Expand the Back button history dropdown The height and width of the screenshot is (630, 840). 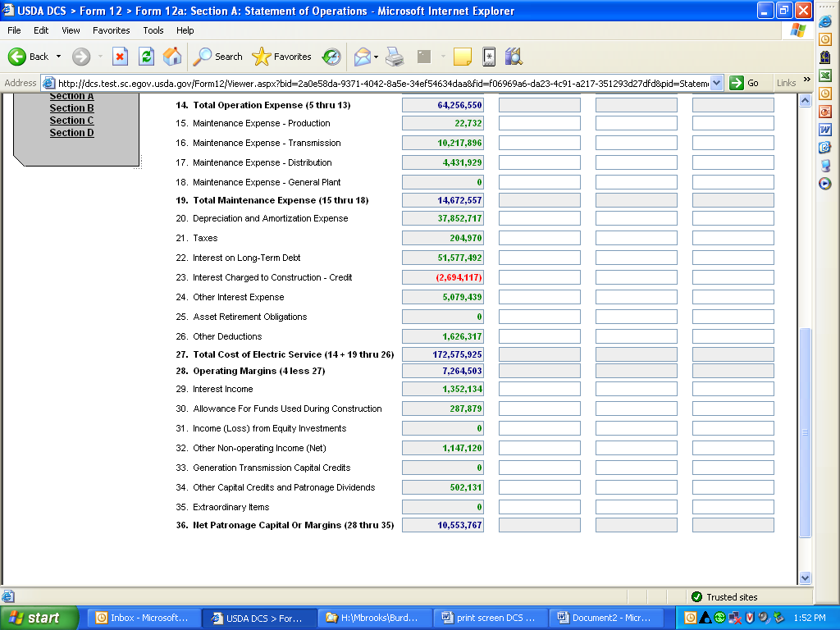tap(58, 57)
